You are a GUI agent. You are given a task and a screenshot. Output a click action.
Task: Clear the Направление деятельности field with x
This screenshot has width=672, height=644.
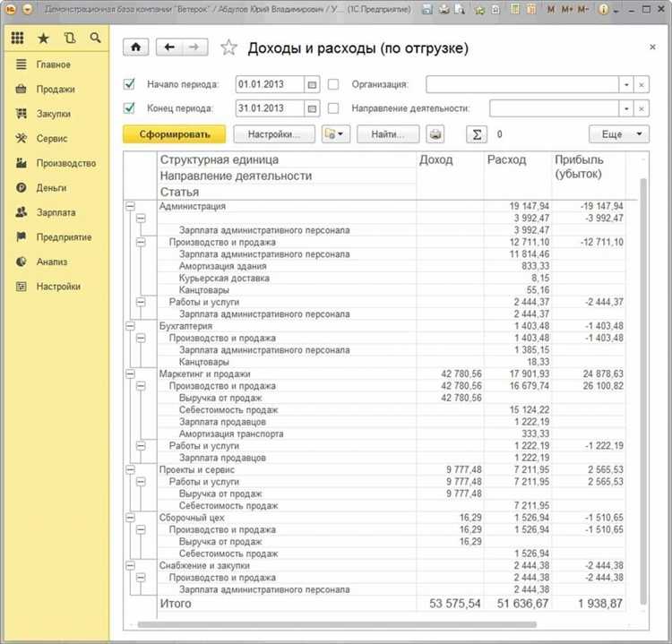click(642, 109)
